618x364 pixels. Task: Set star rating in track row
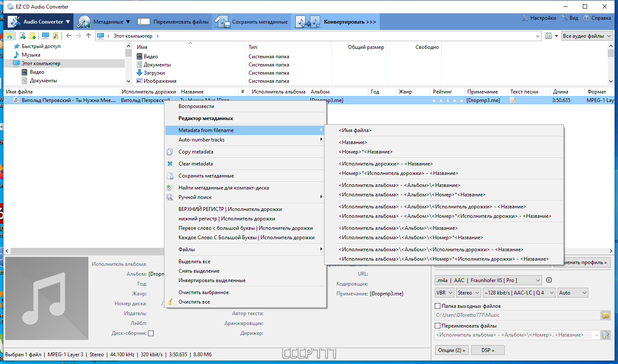tap(448, 101)
